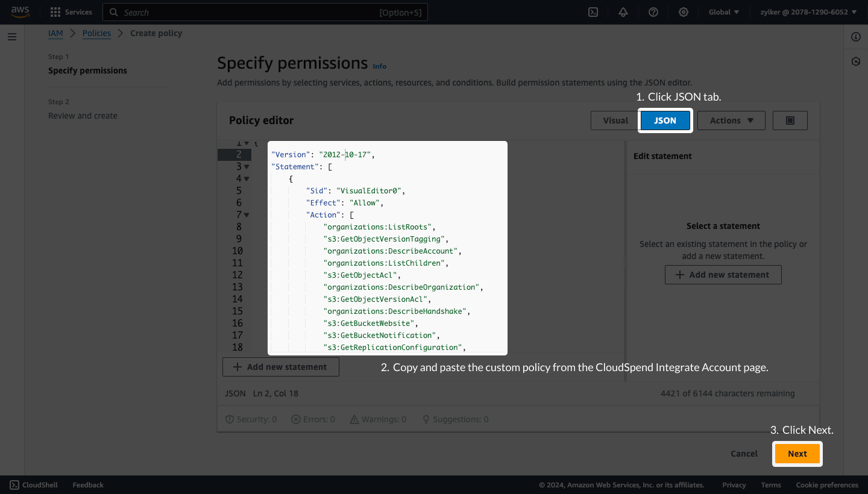The width and height of the screenshot is (868, 494).
Task: Open the Info panel icon on right edge
Action: pos(855,37)
